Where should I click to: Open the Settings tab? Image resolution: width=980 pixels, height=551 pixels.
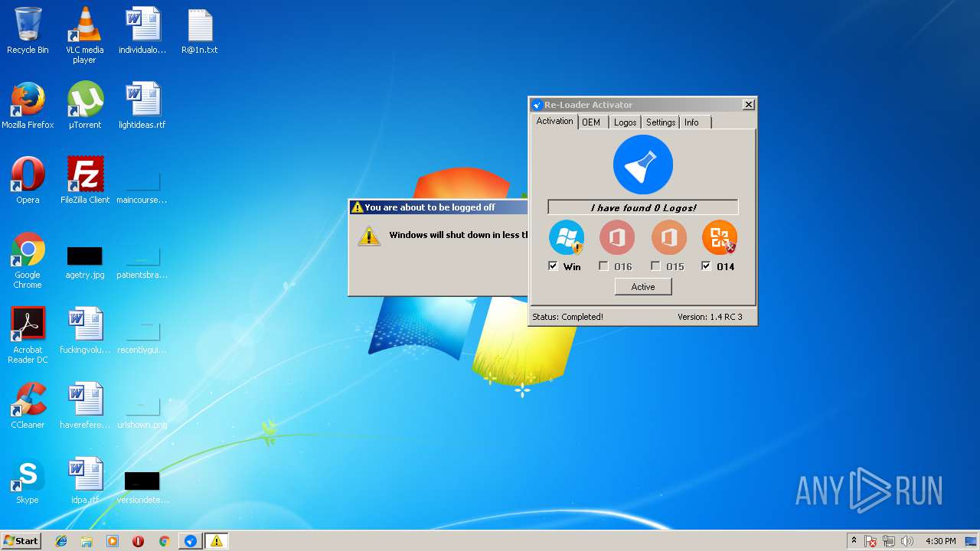coord(660,122)
